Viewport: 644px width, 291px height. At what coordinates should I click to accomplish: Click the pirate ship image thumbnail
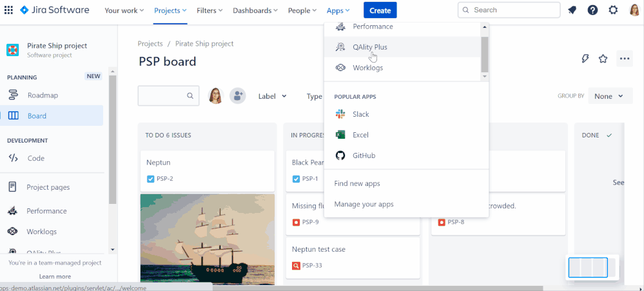pyautogui.click(x=208, y=239)
